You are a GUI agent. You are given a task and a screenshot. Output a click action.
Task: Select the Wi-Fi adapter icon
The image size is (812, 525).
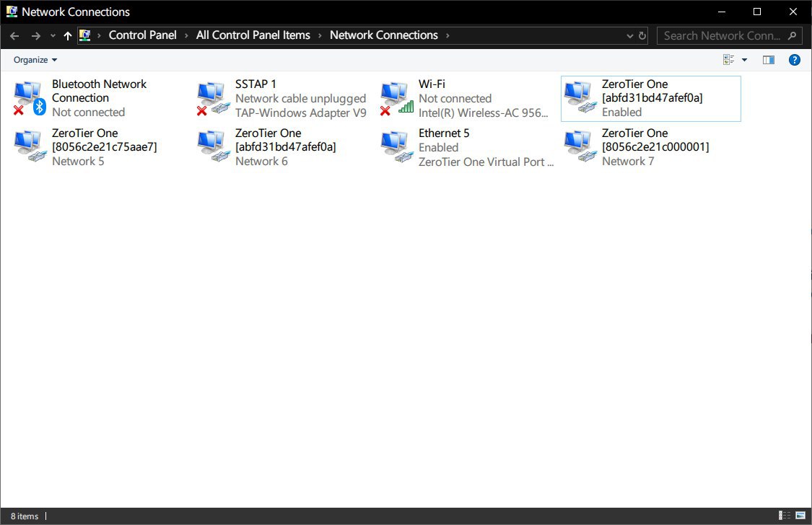pos(397,98)
